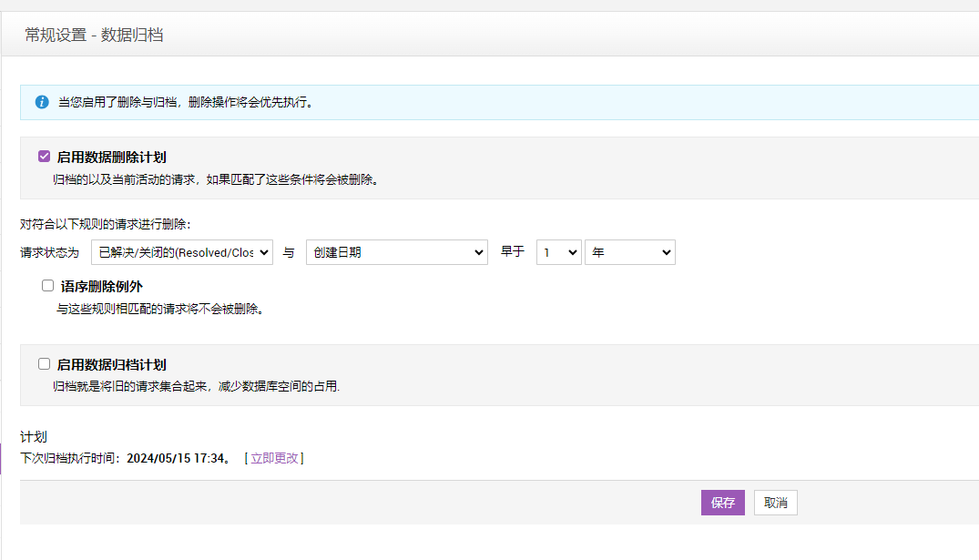Image resolution: width=979 pixels, height=560 pixels.
Task: Click the 语序删除例外 label text
Action: tap(101, 287)
